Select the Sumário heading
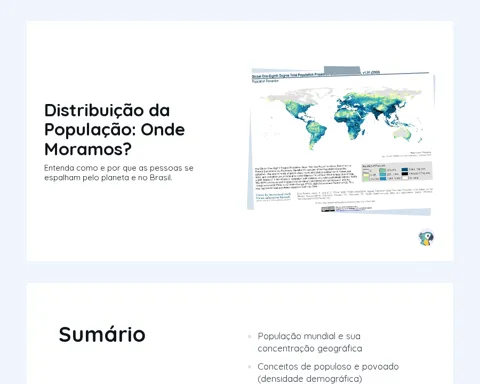 tap(102, 334)
